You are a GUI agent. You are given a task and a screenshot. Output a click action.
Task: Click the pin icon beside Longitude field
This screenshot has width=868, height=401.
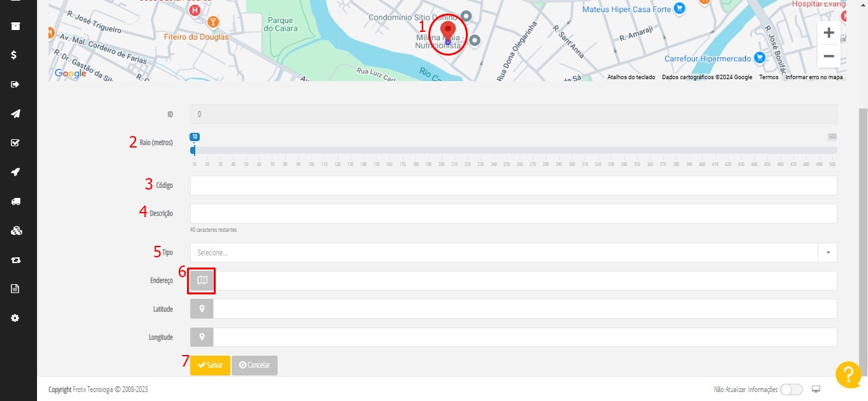click(202, 337)
